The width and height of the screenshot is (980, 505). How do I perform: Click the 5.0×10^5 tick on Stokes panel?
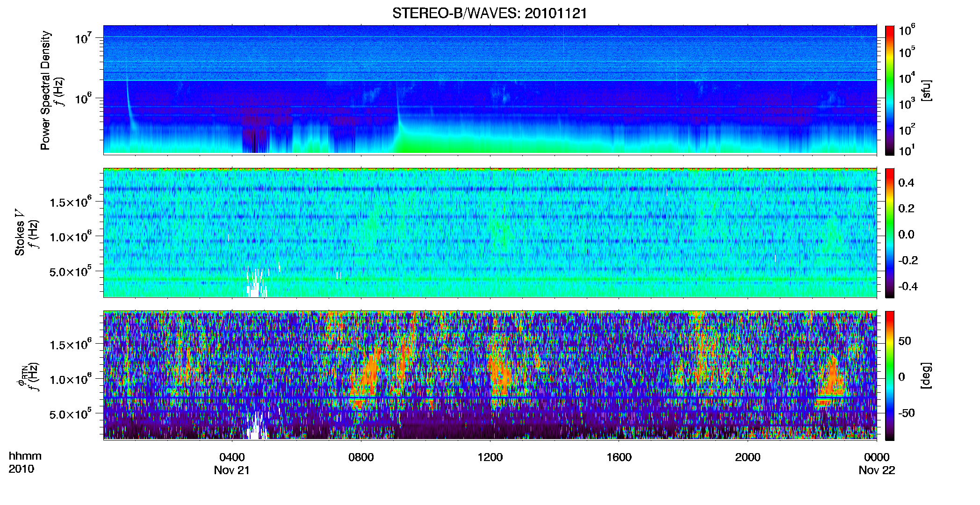[x=71, y=271]
